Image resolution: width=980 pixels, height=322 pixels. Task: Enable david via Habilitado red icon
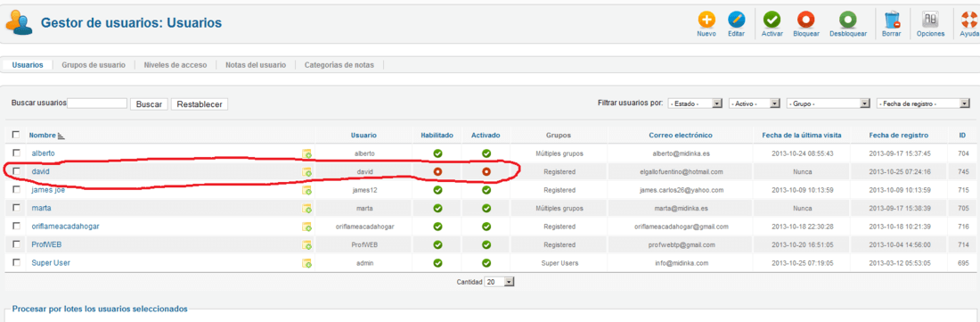(437, 171)
